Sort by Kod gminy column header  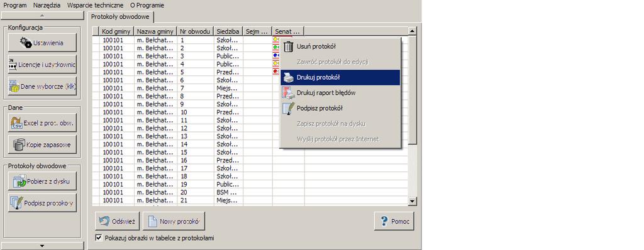pos(116,31)
